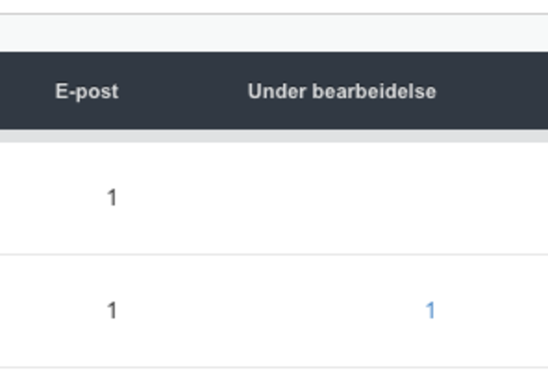Click the thin gray strip beneath the dark header
Viewport: 548px width, 392px height.
(x=274, y=136)
